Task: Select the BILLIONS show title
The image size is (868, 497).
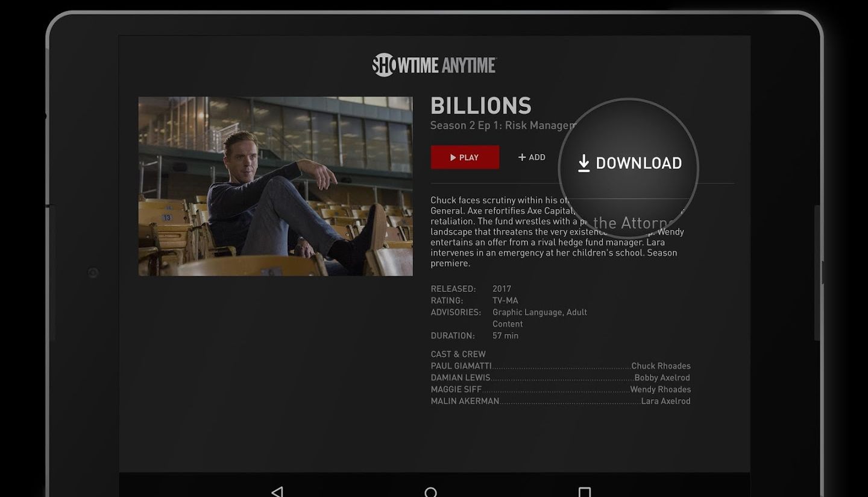Action: 481,106
